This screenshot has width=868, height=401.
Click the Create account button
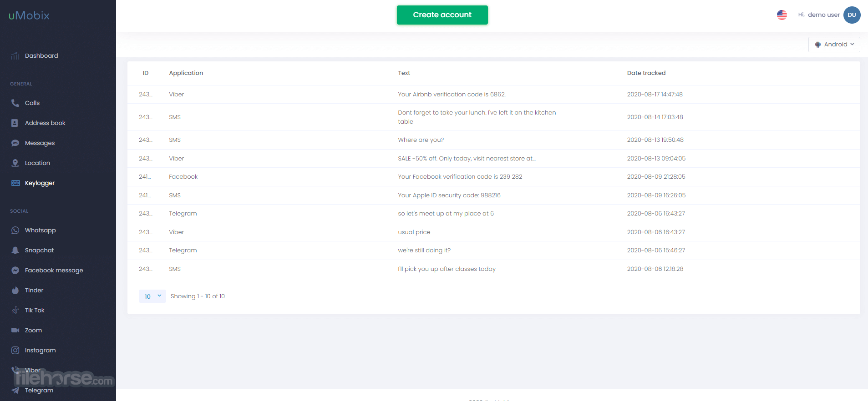tap(442, 15)
